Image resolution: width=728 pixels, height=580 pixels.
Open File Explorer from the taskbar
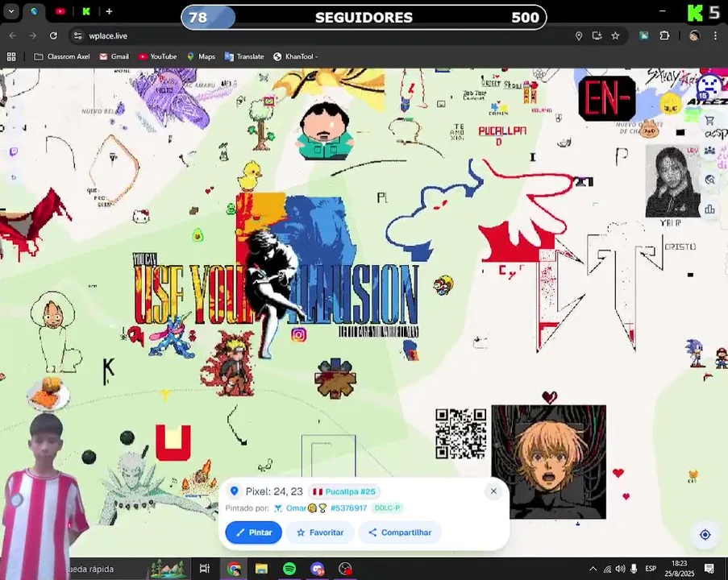pyautogui.click(x=261, y=569)
